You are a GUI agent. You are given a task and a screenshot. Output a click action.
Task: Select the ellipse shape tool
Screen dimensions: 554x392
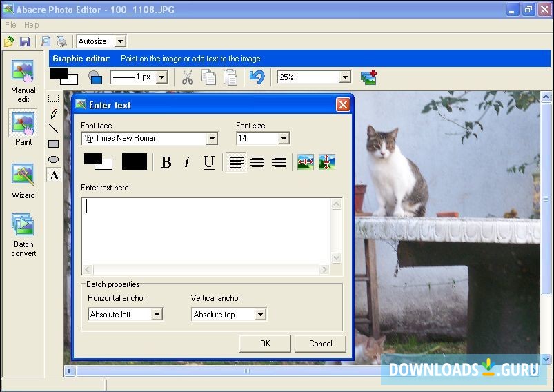click(53, 159)
